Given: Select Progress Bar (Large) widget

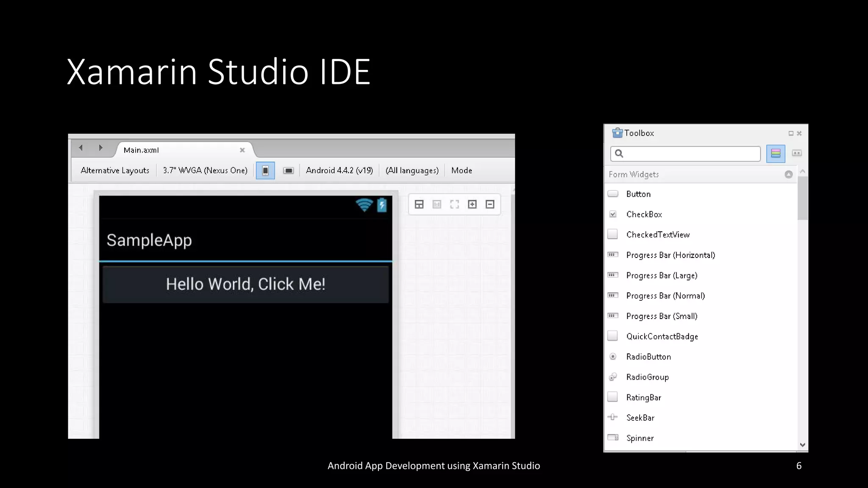Looking at the screenshot, I should tap(701, 275).
